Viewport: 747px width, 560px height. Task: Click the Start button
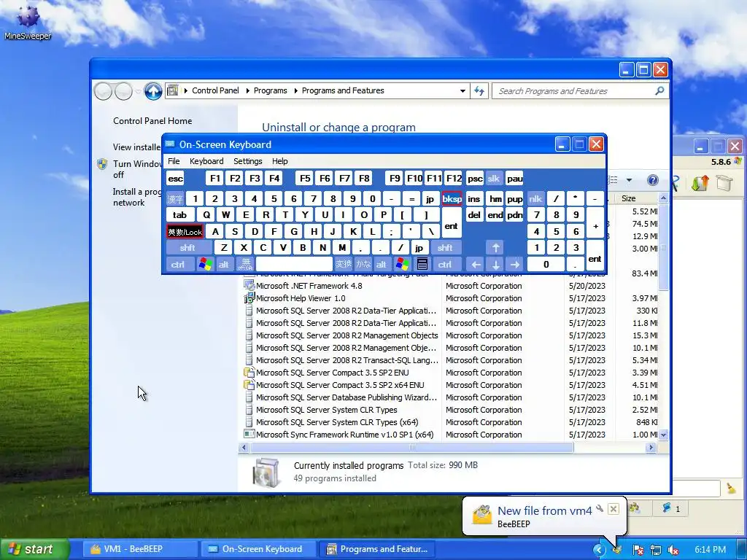pyautogui.click(x=35, y=549)
